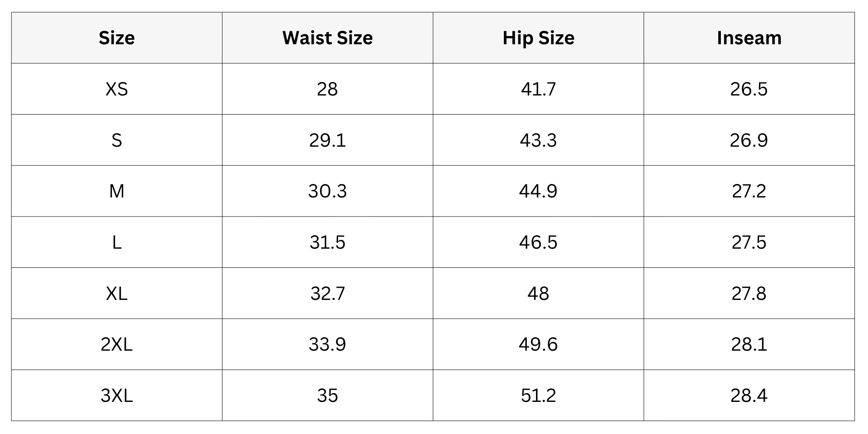The image size is (868, 434).
Task: Click the Hip Size column header
Action: tap(538, 38)
